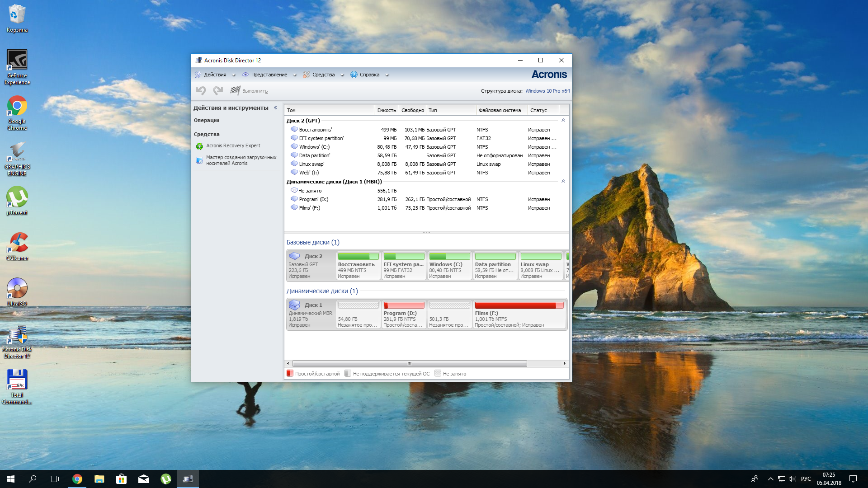Screen dimensions: 868x488
Task: Open the Action Center notifications icon
Action: coord(853,479)
